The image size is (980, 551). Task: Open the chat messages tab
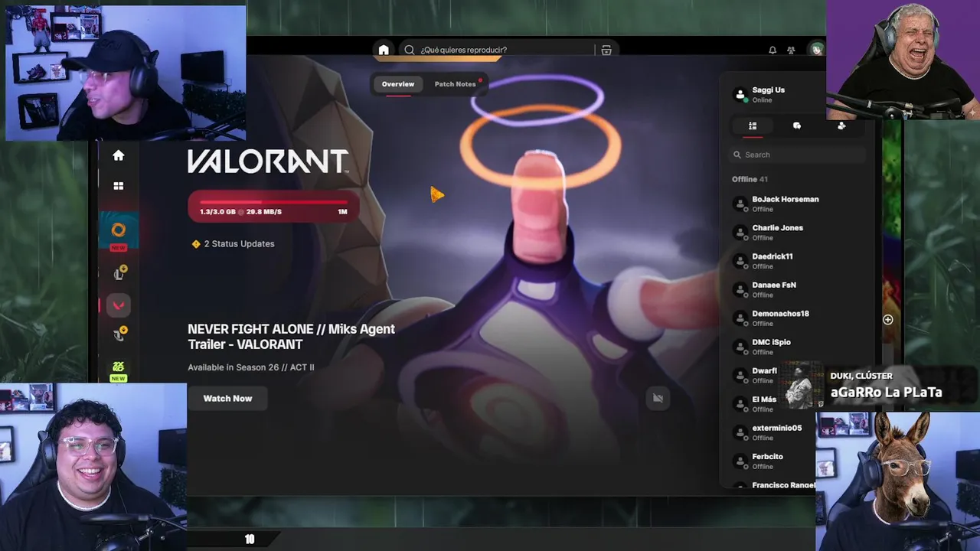[797, 126]
